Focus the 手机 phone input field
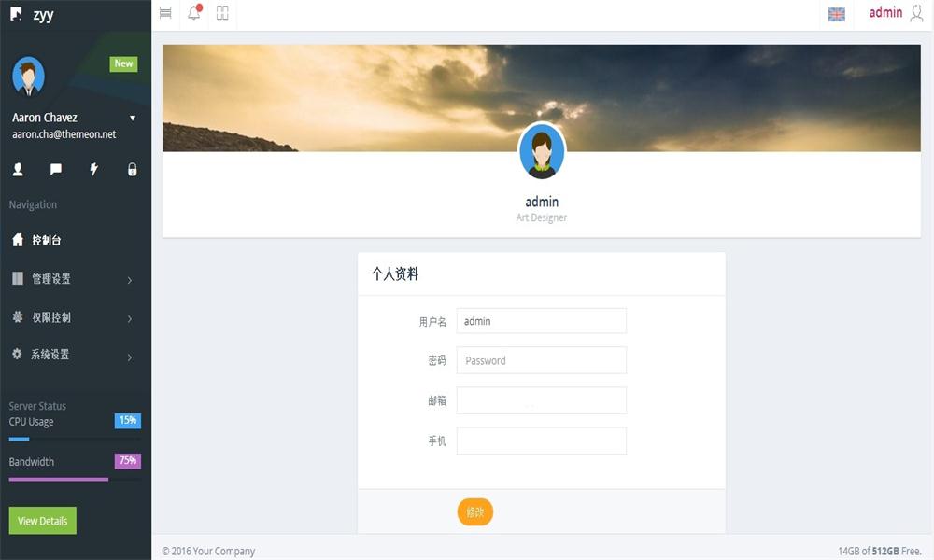This screenshot has width=934, height=560. point(542,441)
